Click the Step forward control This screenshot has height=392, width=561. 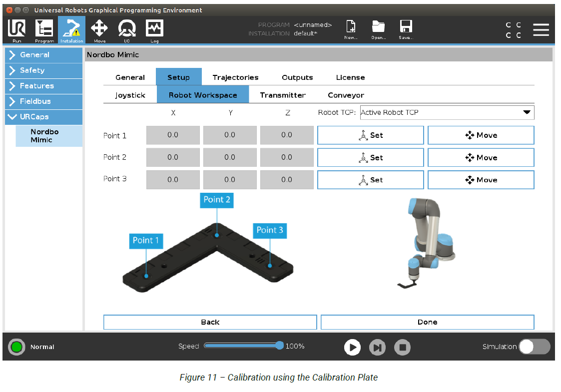coord(377,347)
